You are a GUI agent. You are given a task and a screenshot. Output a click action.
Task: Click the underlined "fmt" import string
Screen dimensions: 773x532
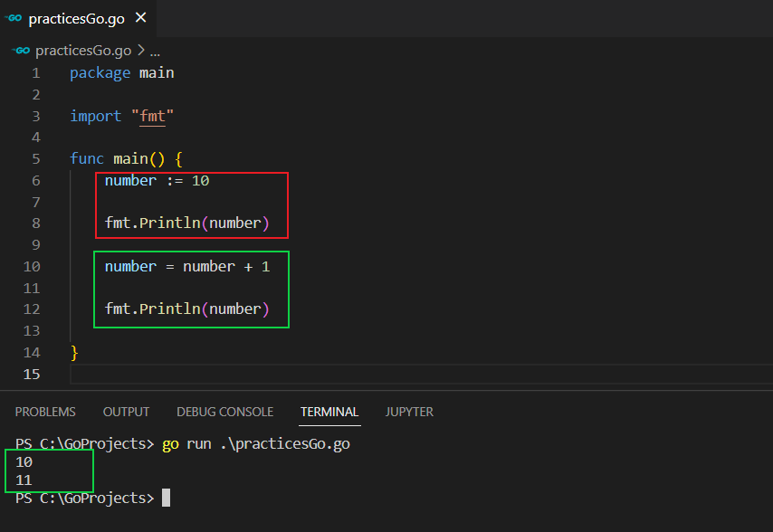pos(153,116)
